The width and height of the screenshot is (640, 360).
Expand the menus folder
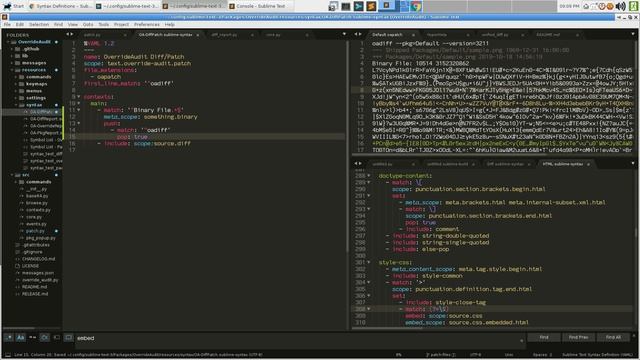(16, 91)
